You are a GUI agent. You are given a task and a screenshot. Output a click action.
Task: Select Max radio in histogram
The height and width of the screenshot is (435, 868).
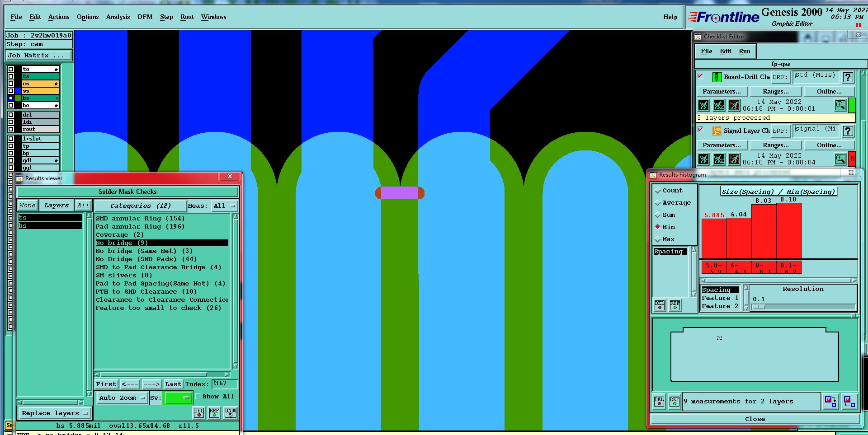tap(658, 239)
